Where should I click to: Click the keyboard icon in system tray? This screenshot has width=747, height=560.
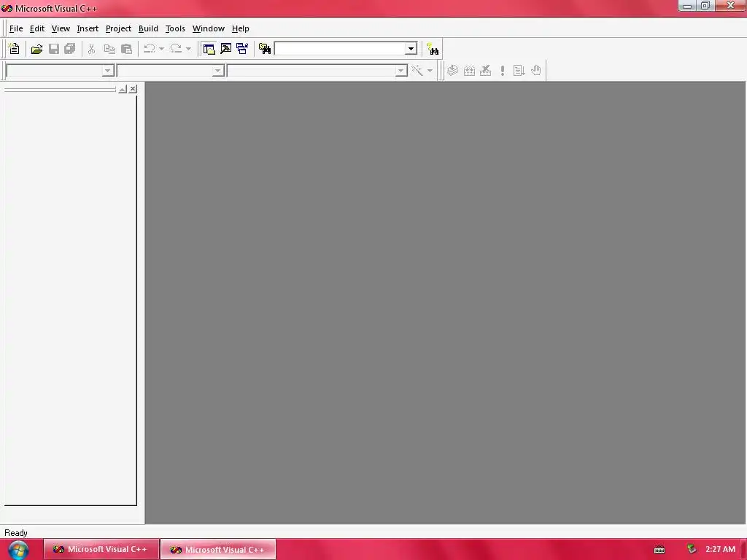click(659, 550)
